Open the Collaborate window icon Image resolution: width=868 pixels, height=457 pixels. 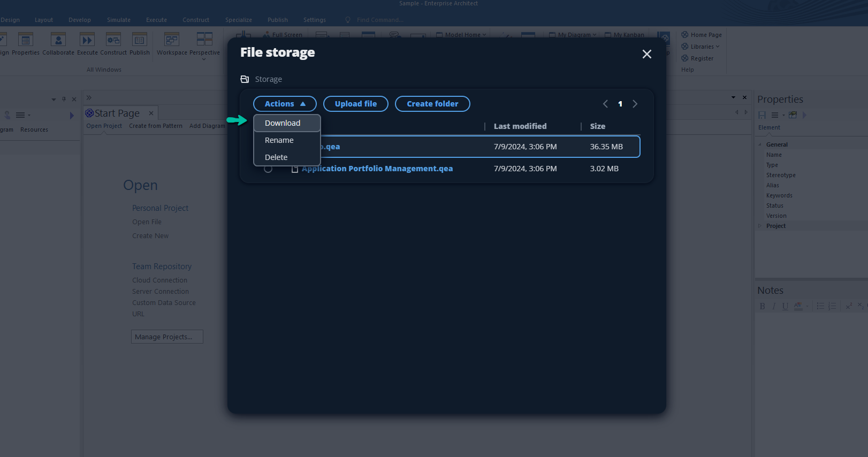pos(58,43)
